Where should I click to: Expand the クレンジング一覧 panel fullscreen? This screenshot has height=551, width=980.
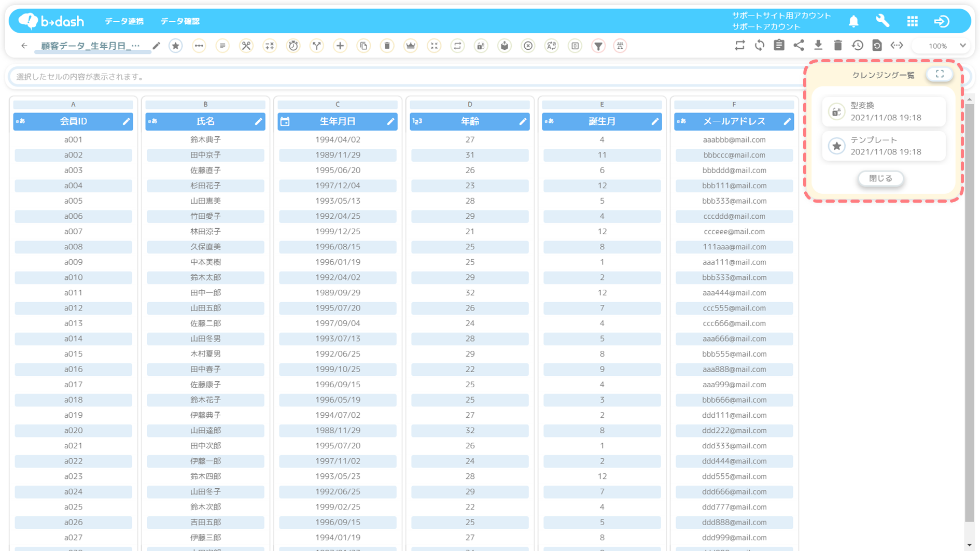(940, 75)
